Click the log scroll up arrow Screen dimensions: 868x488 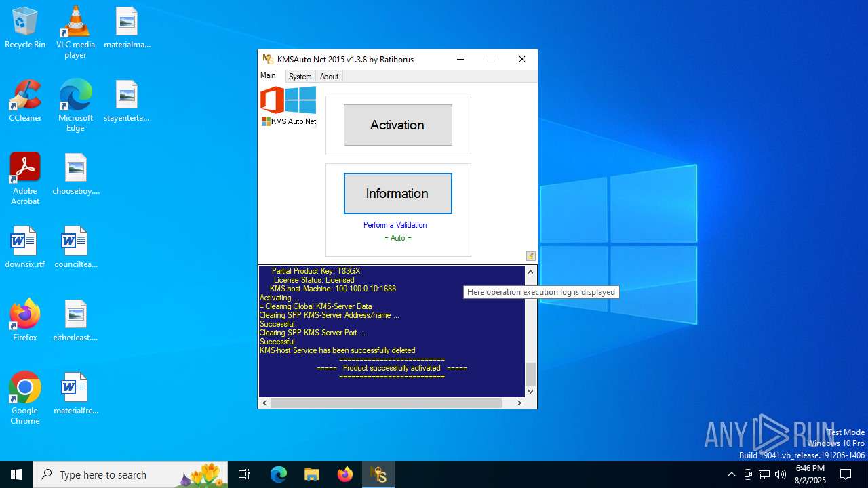click(530, 271)
